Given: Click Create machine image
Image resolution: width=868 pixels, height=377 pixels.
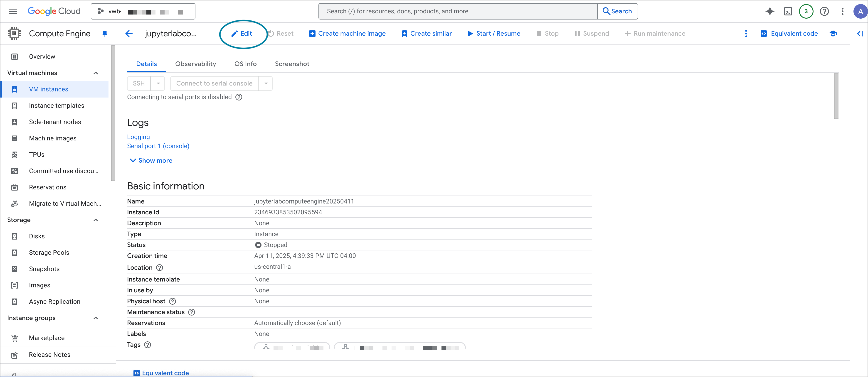Looking at the screenshot, I should [x=347, y=34].
